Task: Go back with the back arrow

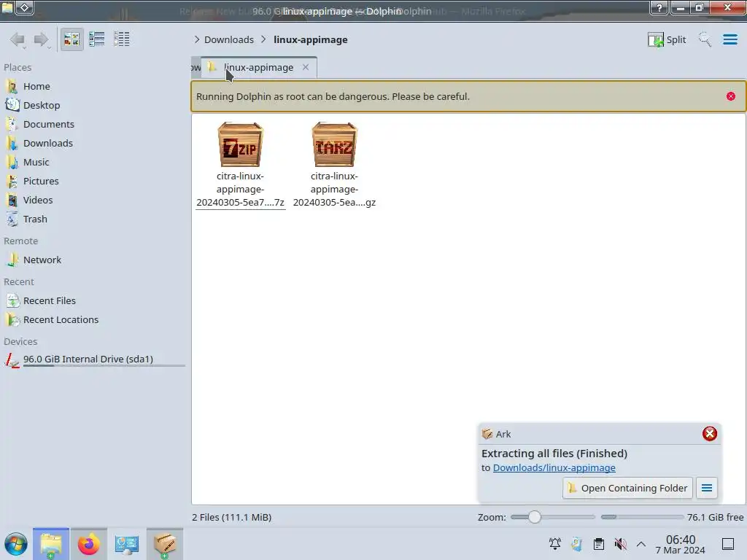Action: click(x=18, y=39)
